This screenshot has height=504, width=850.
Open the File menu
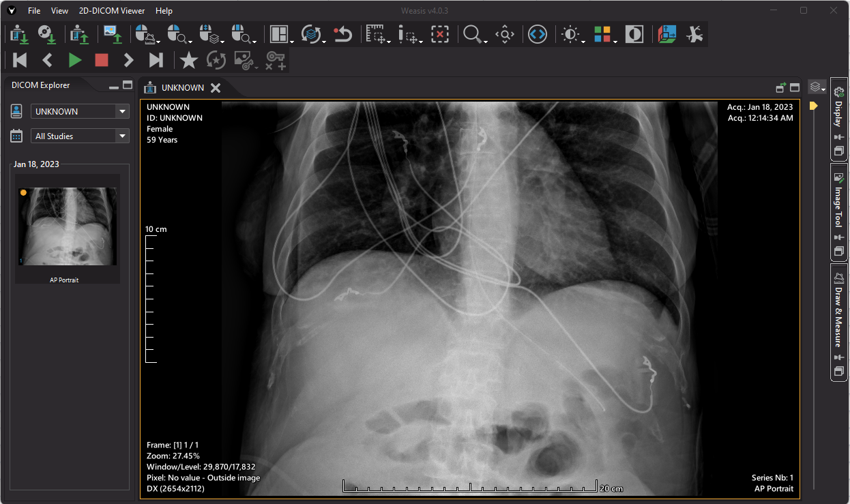point(34,11)
